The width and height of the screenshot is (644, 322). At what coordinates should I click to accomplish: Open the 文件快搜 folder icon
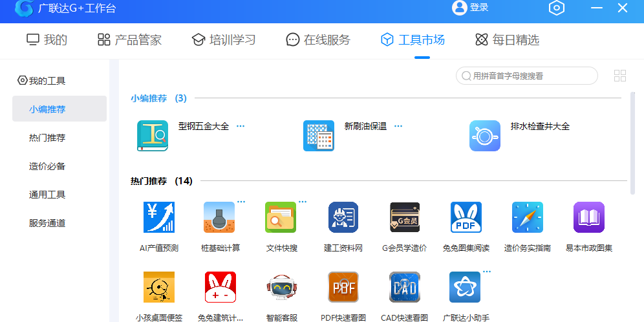pos(281,217)
